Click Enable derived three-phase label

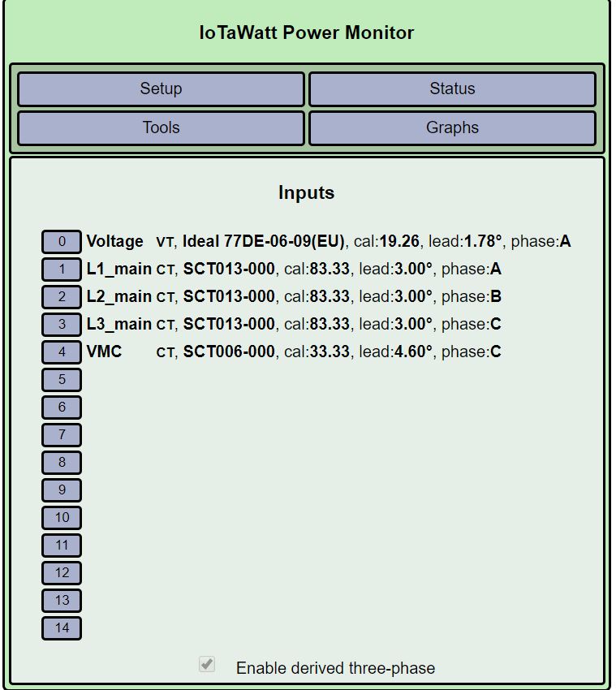336,668
